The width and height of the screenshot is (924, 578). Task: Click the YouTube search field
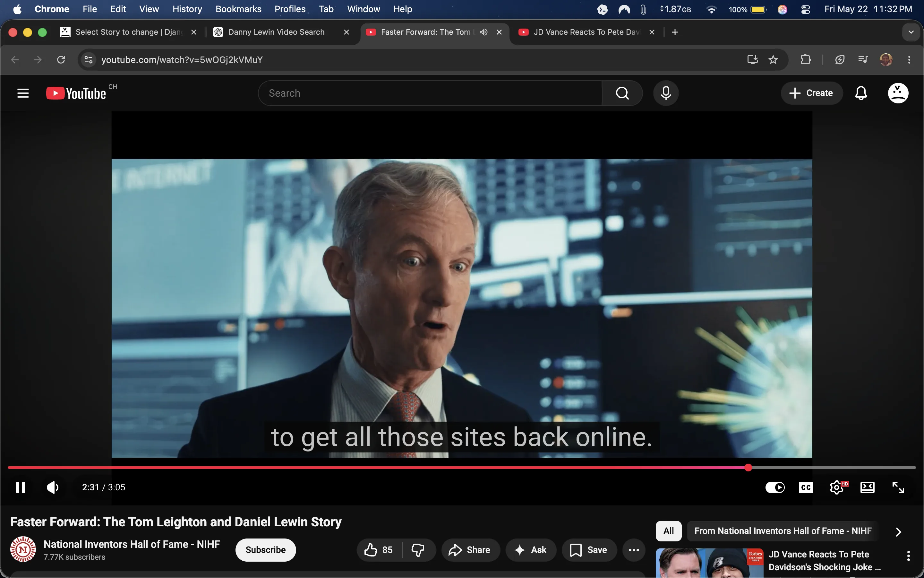430,93
